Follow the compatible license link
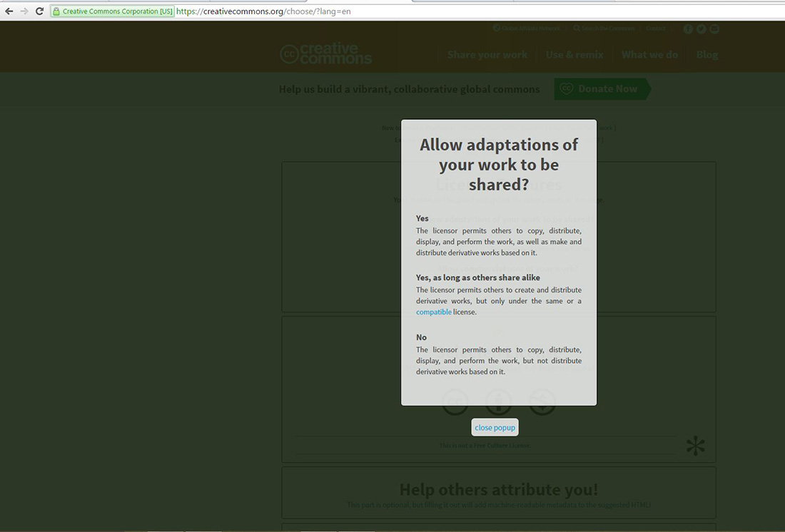 tap(434, 312)
